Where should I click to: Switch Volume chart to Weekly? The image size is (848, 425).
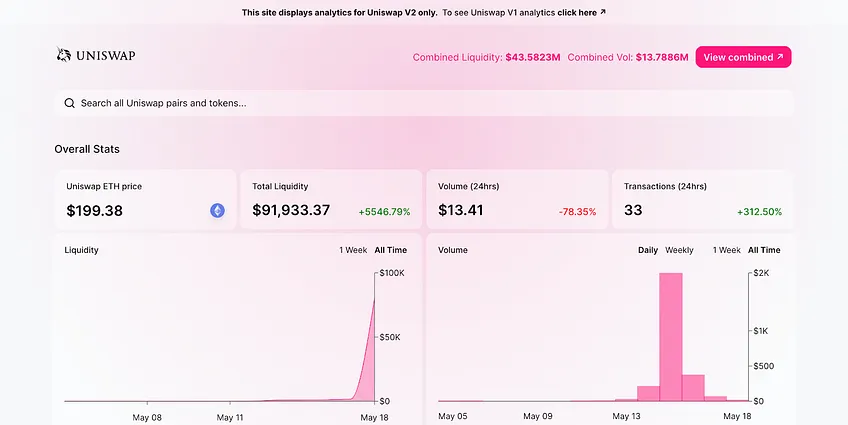click(679, 250)
